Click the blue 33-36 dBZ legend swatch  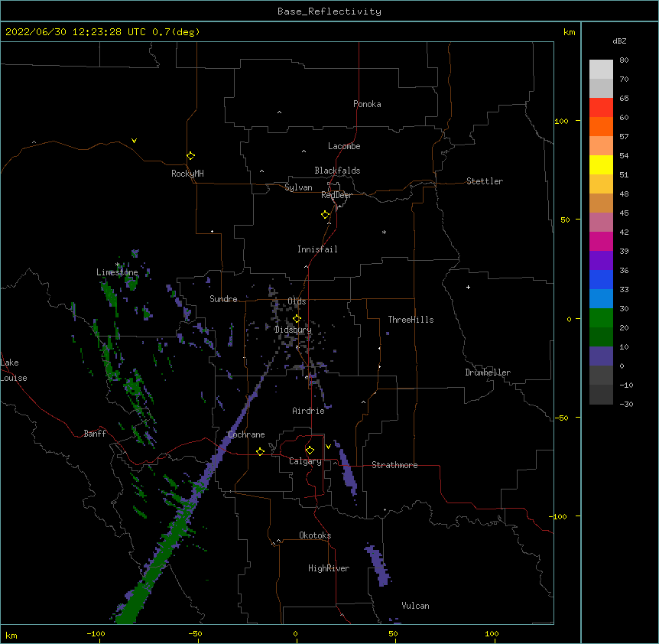(x=601, y=279)
